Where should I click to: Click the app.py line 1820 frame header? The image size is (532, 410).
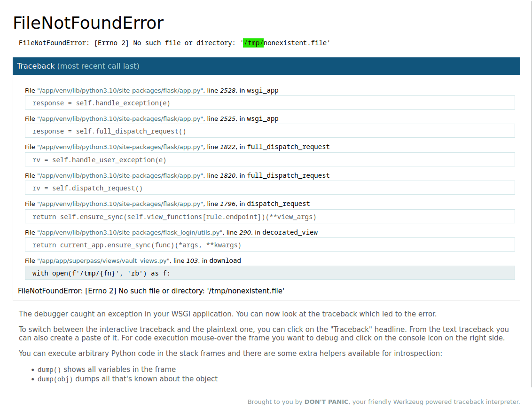click(x=177, y=175)
